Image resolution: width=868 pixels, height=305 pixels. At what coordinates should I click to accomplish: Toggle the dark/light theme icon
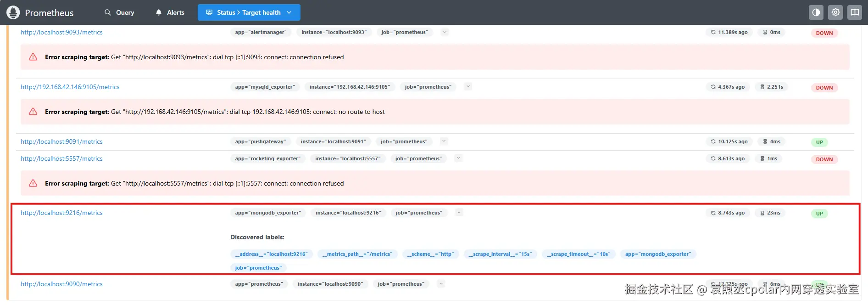[x=816, y=12]
